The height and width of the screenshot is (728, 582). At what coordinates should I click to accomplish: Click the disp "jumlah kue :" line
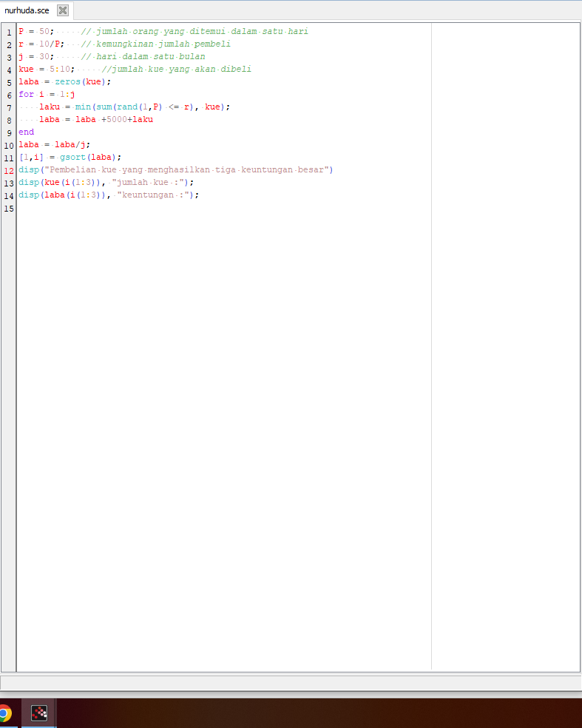click(106, 183)
